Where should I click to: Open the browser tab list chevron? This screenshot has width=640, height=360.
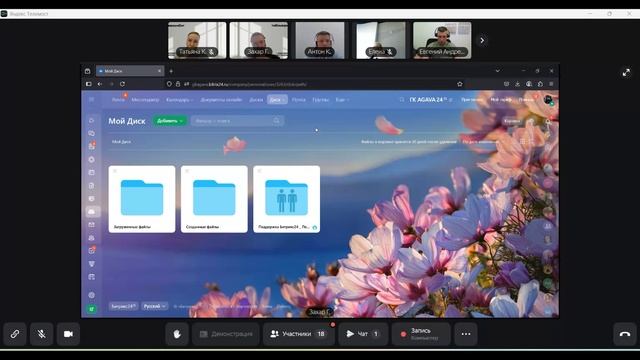498,71
